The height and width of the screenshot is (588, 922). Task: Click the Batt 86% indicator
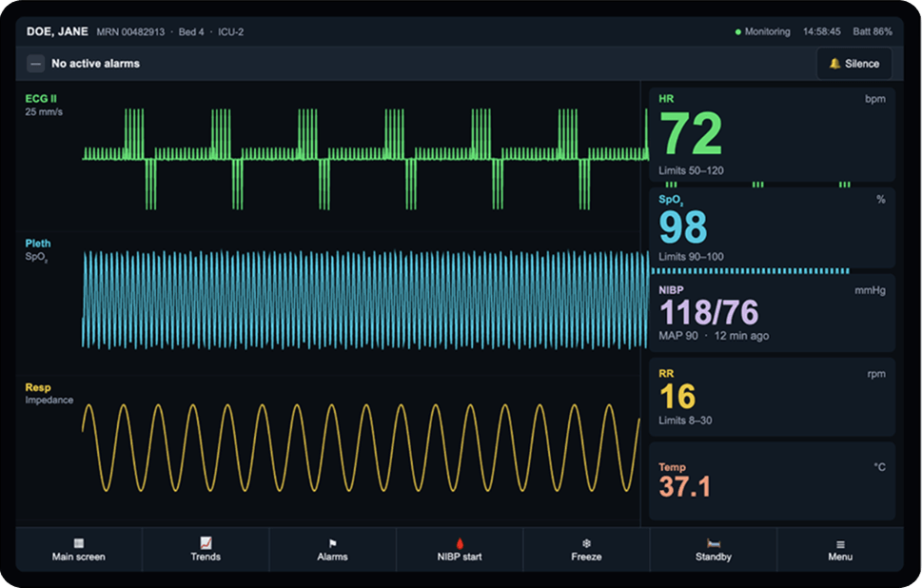point(873,31)
